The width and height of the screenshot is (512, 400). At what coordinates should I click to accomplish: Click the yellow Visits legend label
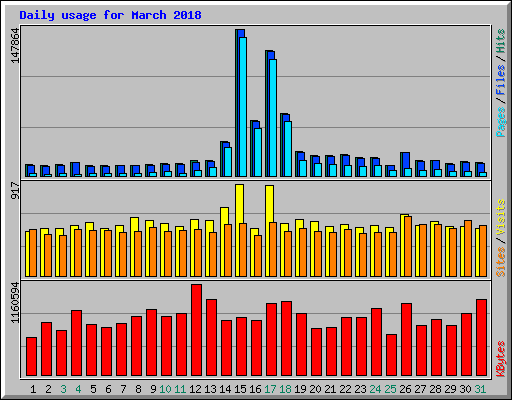tap(501, 218)
